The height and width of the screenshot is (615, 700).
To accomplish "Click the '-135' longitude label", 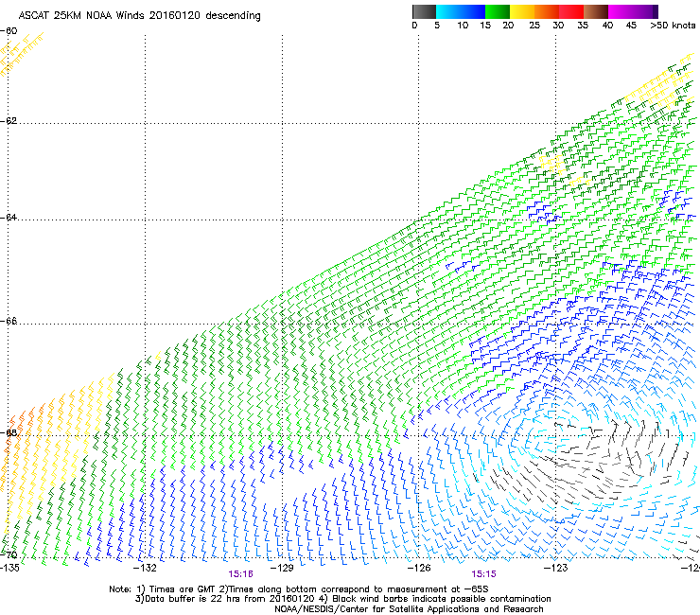I will point(9,568).
